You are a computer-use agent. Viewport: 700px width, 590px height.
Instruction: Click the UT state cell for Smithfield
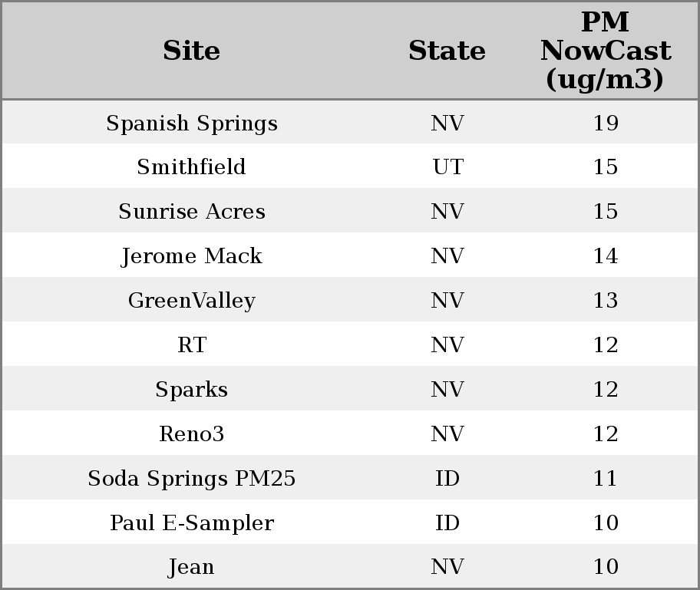447,167
